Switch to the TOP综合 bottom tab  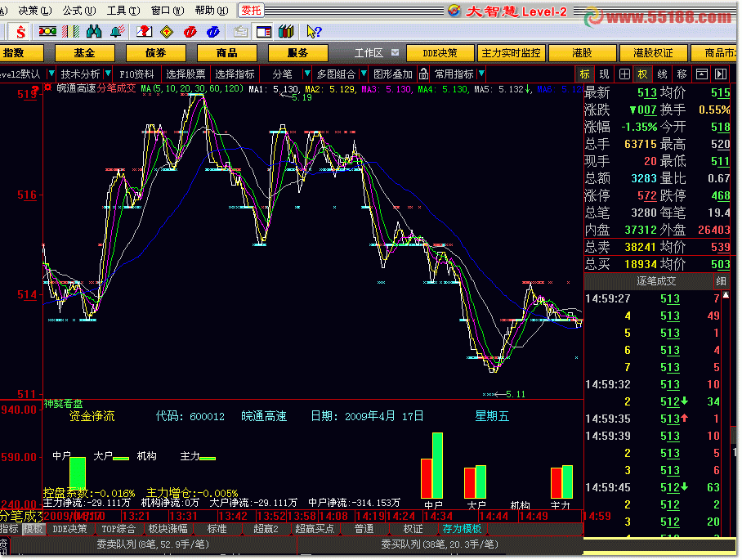click(x=118, y=529)
